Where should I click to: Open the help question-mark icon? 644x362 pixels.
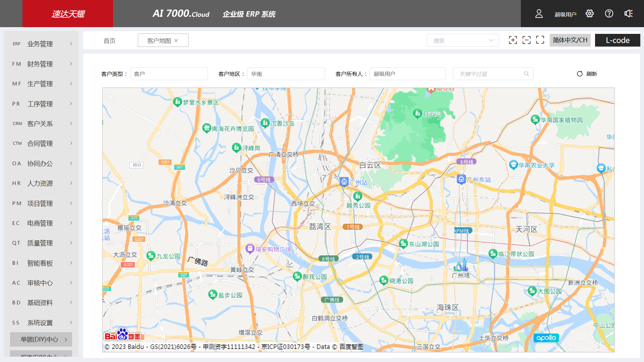tap(609, 13)
